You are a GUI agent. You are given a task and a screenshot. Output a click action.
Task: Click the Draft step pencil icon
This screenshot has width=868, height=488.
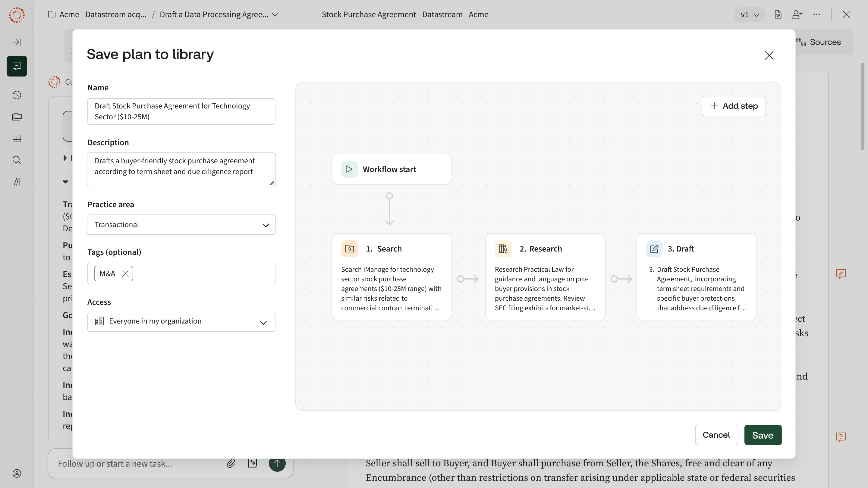click(x=654, y=249)
